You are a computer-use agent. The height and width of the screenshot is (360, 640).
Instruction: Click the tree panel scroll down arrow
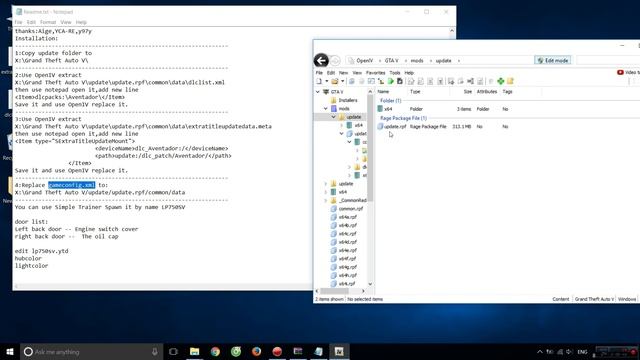[370, 284]
